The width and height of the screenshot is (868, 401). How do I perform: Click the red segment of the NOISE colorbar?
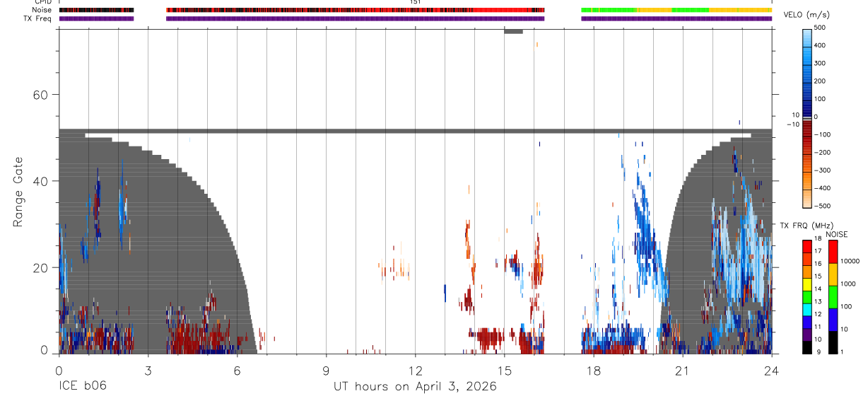[x=833, y=251]
